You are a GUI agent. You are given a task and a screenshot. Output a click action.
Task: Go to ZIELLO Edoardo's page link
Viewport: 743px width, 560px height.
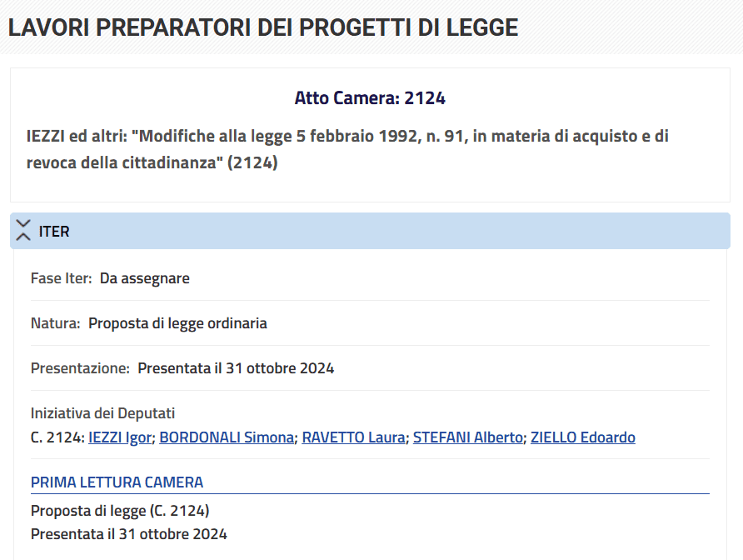pos(583,437)
